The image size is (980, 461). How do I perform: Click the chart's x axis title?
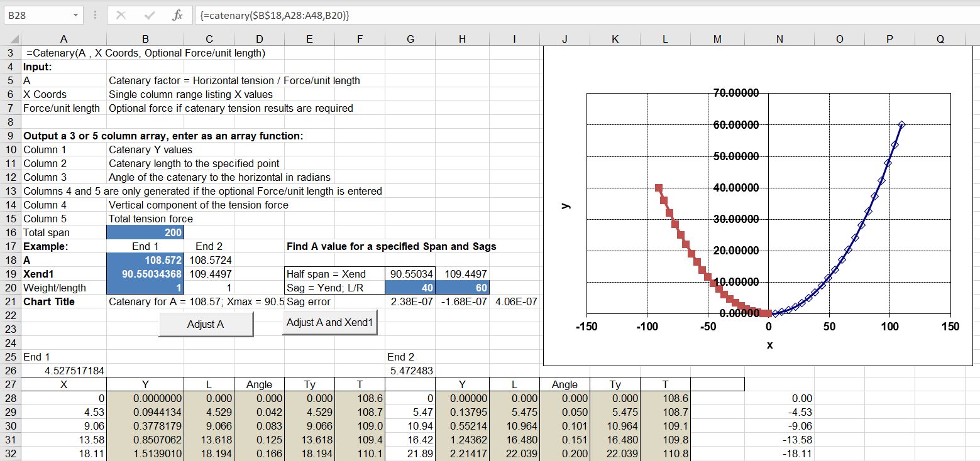(x=769, y=345)
